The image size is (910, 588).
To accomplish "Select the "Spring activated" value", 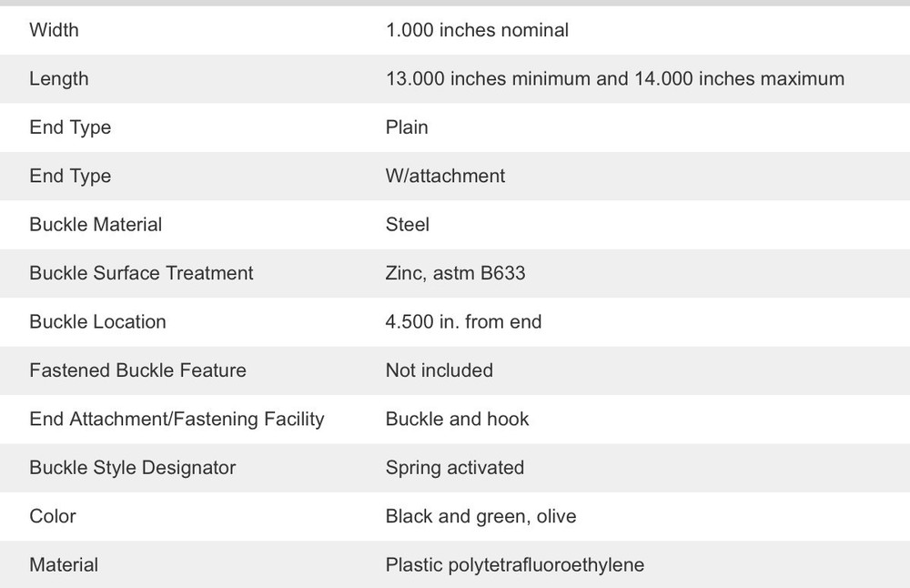I will pos(454,468).
